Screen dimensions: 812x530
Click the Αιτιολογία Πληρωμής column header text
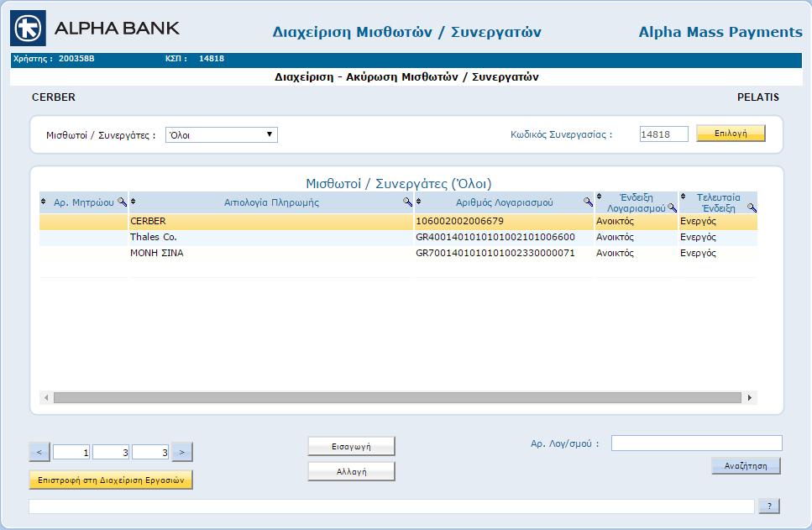[271, 202]
